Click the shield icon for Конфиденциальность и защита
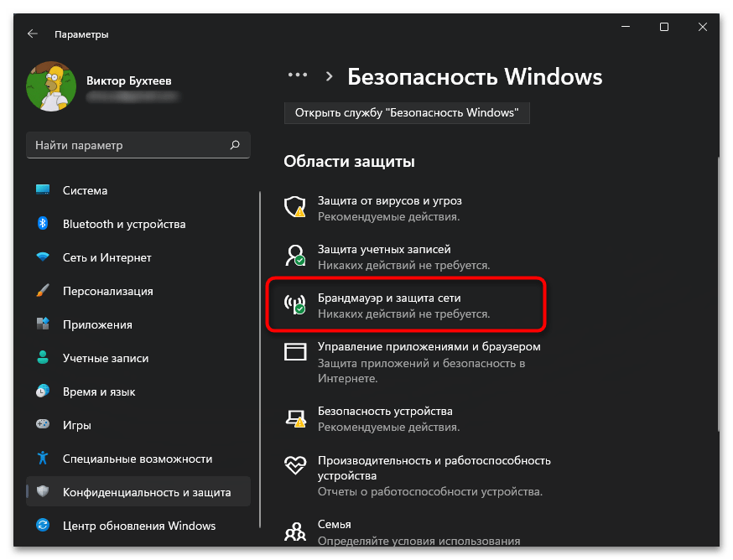733x560 pixels. click(x=43, y=492)
